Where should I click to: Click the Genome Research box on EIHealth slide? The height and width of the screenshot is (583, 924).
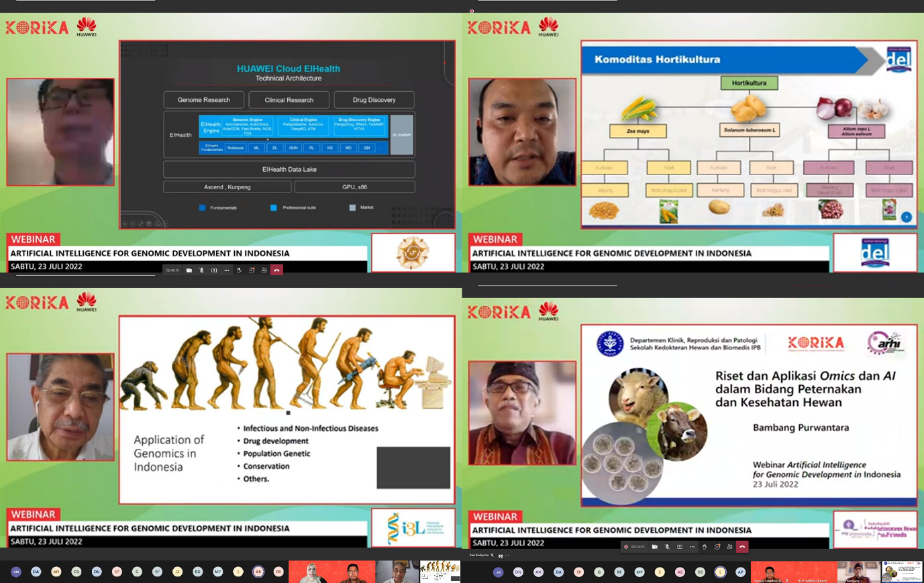coord(203,100)
